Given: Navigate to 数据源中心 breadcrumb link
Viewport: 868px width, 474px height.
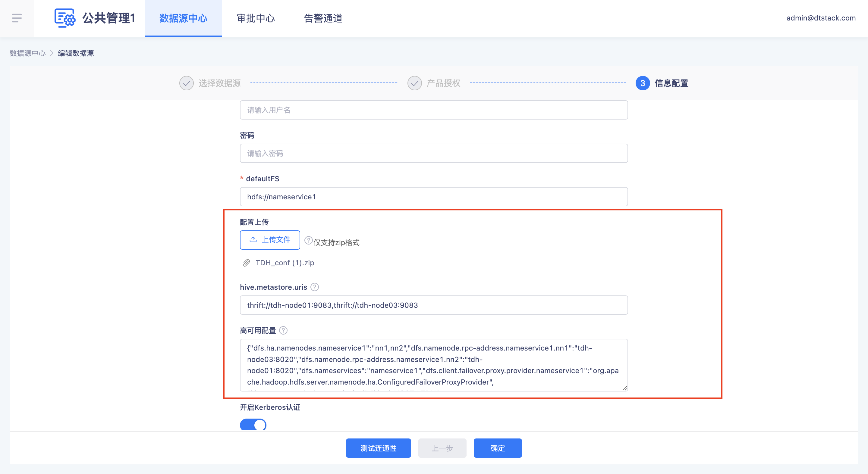Looking at the screenshot, I should pyautogui.click(x=28, y=53).
